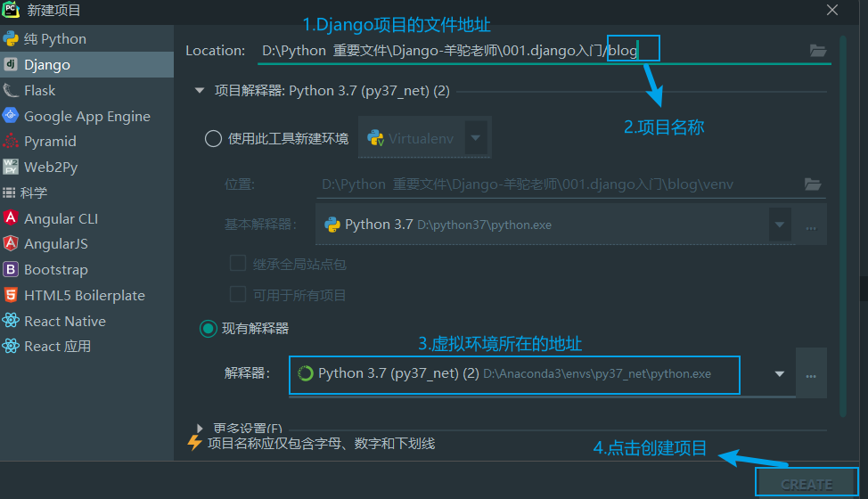Pick the 科学 project type

click(x=87, y=192)
